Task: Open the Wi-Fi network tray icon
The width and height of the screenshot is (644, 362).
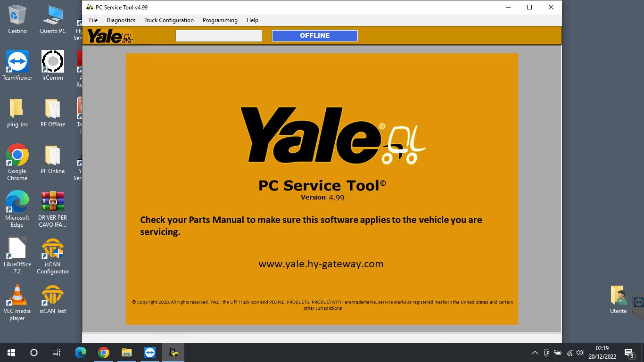Action: (569, 353)
